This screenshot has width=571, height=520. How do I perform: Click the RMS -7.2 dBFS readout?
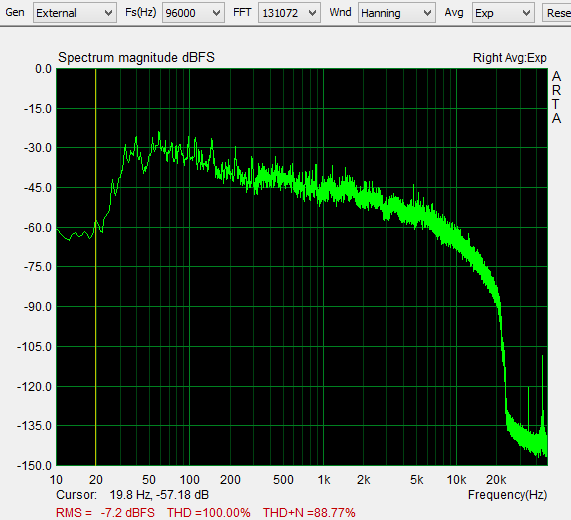pos(105,513)
